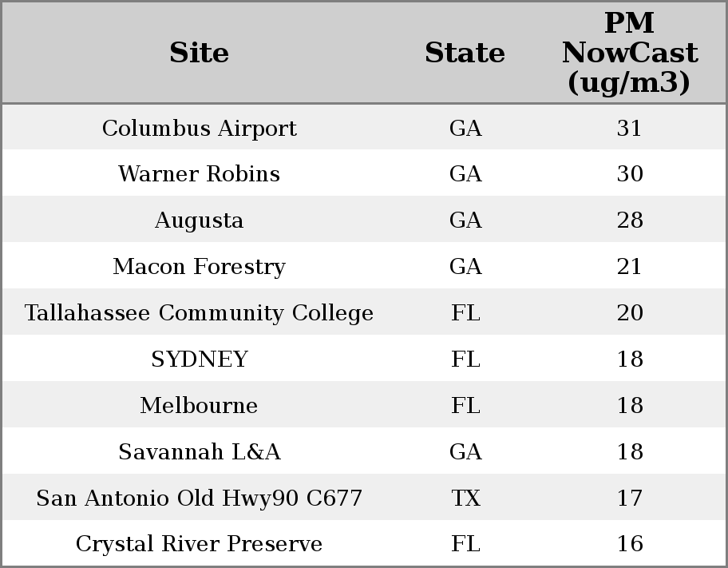The image size is (728, 568).
Task: Click Columbus Airport's NowCast value 31
Action: point(629,129)
